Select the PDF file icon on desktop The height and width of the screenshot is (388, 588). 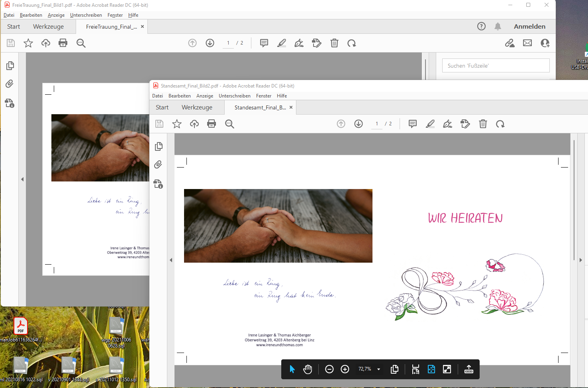(21, 326)
